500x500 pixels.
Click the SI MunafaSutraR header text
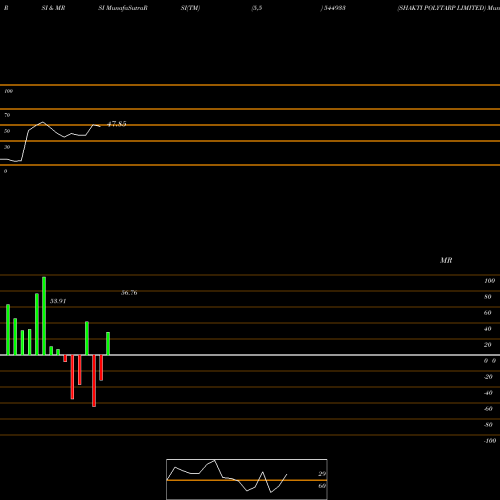click(x=123, y=8)
